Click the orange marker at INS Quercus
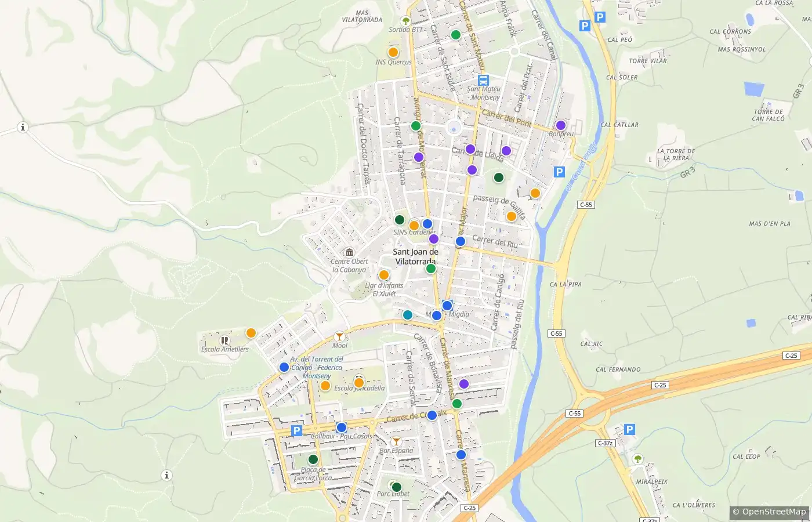812x522 pixels. click(x=393, y=52)
